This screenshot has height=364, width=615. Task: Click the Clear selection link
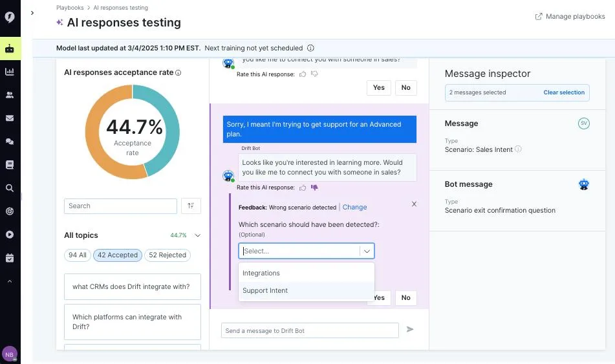[564, 92]
